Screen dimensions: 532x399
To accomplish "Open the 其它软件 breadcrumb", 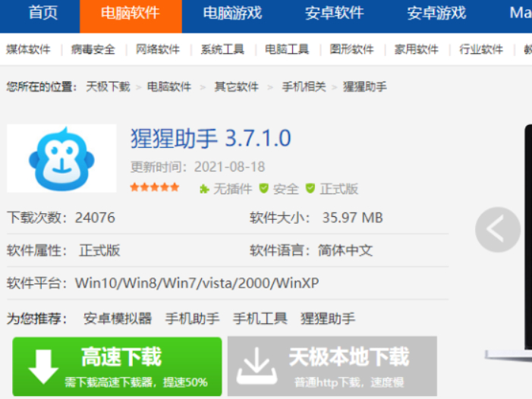I will [x=237, y=86].
